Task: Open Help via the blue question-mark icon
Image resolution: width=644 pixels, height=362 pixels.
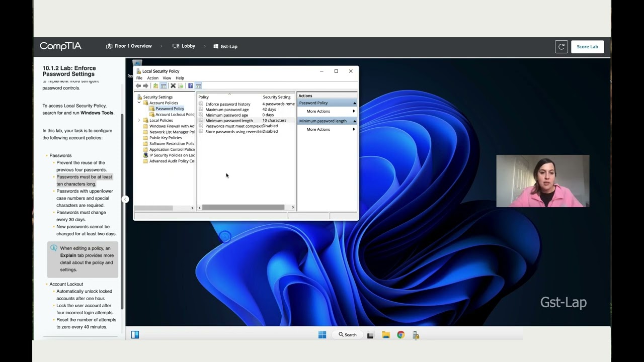Action: pos(190,85)
